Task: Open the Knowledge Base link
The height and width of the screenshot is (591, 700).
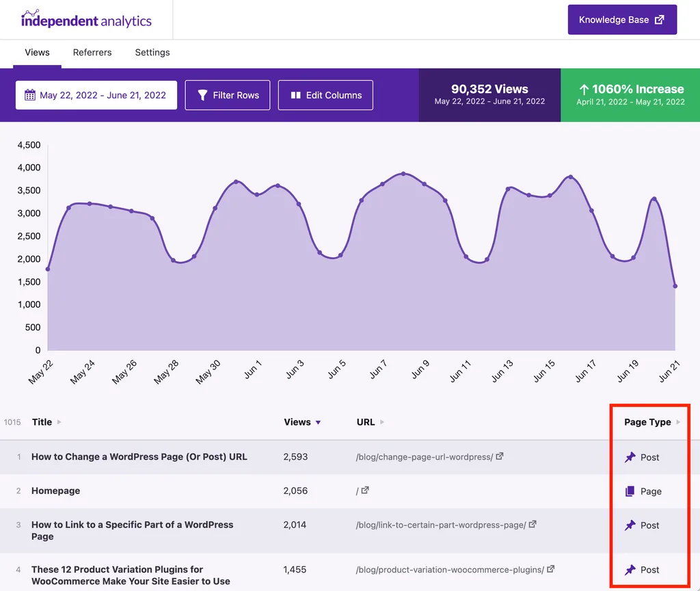Action: (622, 20)
